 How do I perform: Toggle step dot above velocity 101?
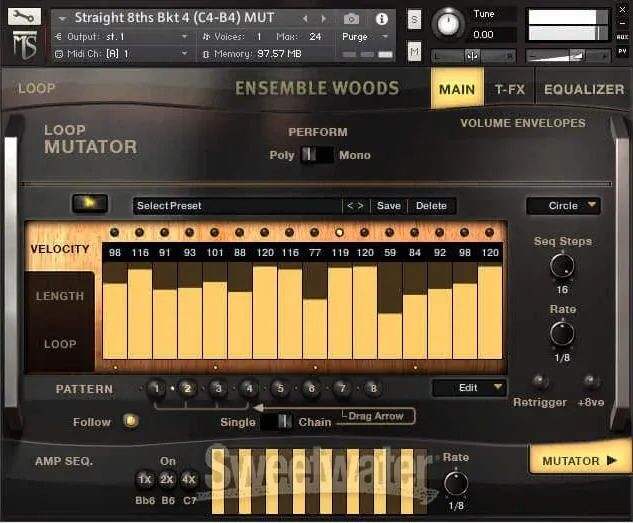tap(214, 232)
